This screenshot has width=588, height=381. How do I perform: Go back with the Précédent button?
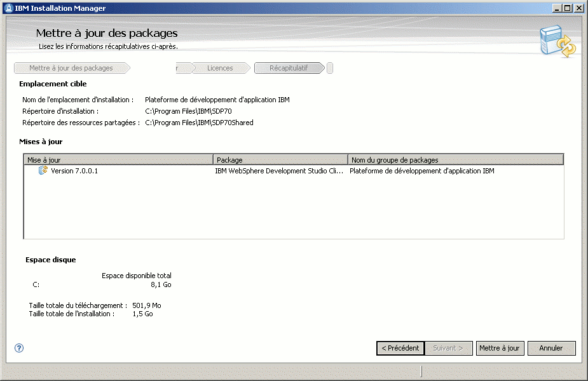coord(400,348)
